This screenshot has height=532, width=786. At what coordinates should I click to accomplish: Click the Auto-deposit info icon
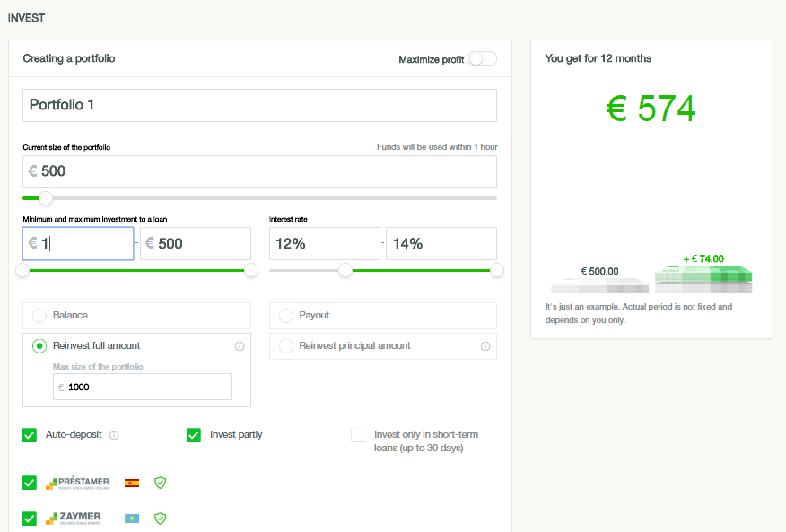[x=114, y=435]
